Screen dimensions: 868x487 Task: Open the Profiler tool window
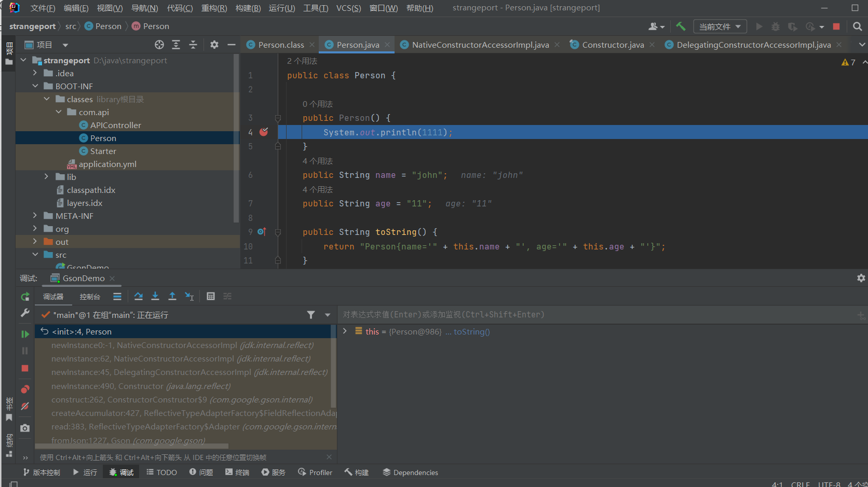point(315,472)
